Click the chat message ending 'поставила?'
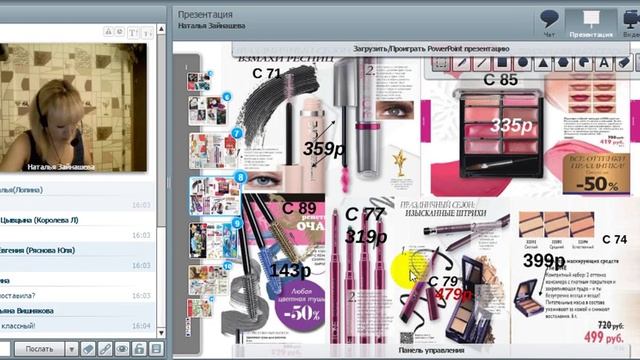 tap(18, 296)
